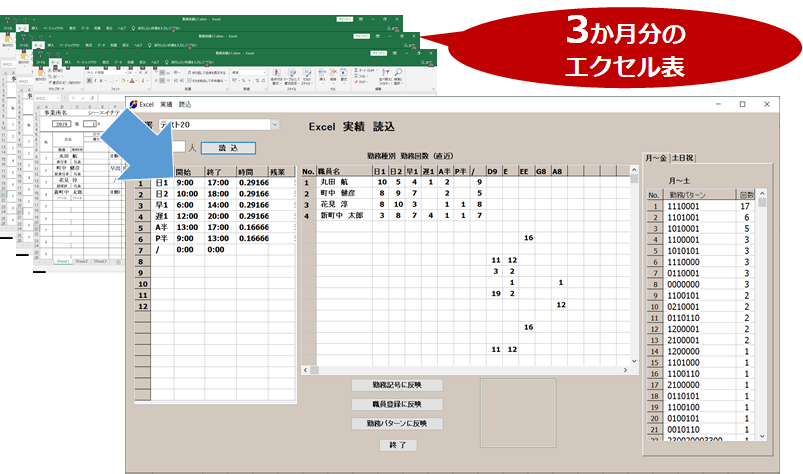The image size is (803, 474).
Task: Click the Paste icon in the front Excel window
Action: 41,73
